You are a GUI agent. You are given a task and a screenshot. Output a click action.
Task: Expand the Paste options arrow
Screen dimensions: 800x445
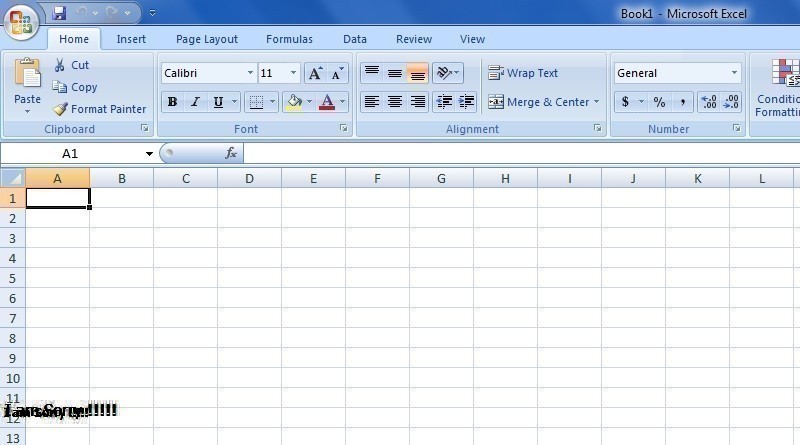pos(28,111)
